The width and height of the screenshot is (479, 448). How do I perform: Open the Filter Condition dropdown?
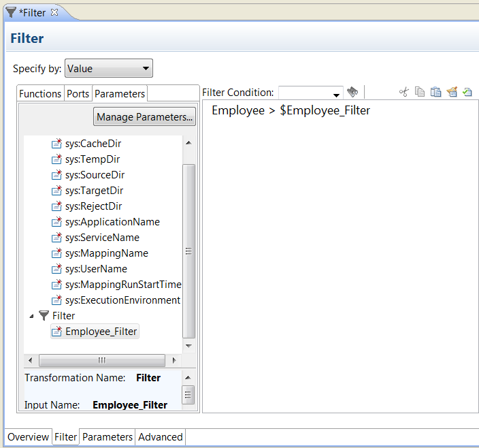click(x=336, y=94)
